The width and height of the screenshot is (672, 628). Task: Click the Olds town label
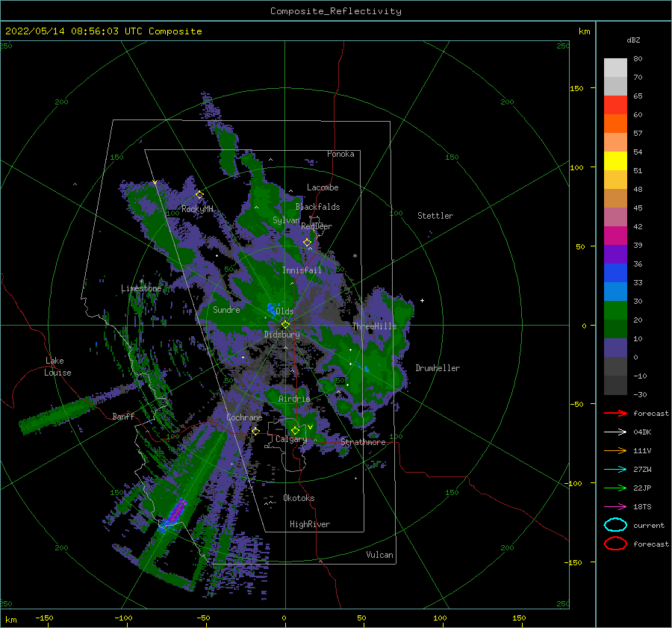(x=284, y=311)
